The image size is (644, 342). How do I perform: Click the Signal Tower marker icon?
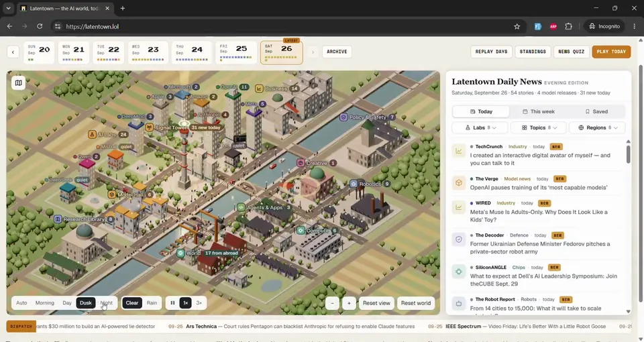click(x=149, y=127)
